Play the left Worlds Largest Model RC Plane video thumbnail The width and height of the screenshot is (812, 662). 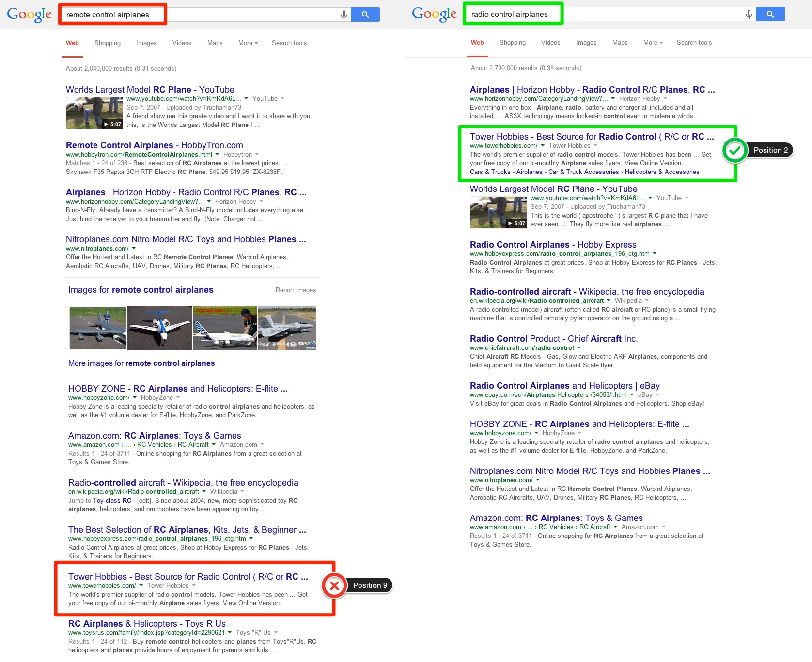pos(94,113)
